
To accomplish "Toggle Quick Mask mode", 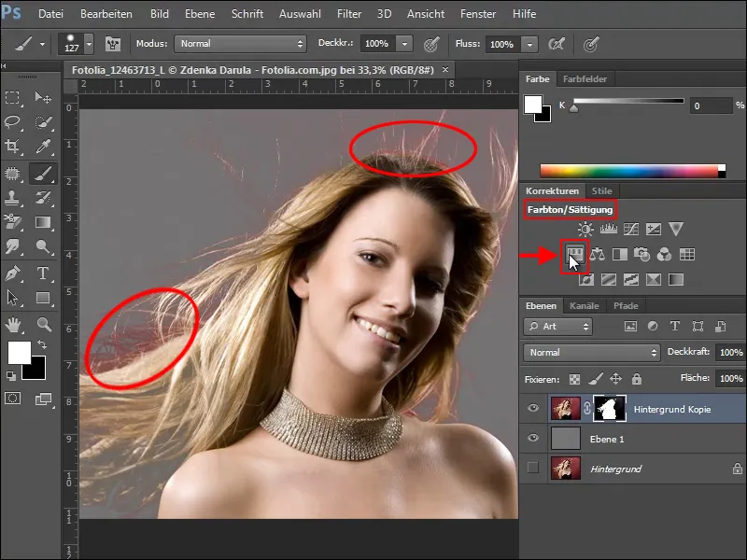I will [x=13, y=399].
